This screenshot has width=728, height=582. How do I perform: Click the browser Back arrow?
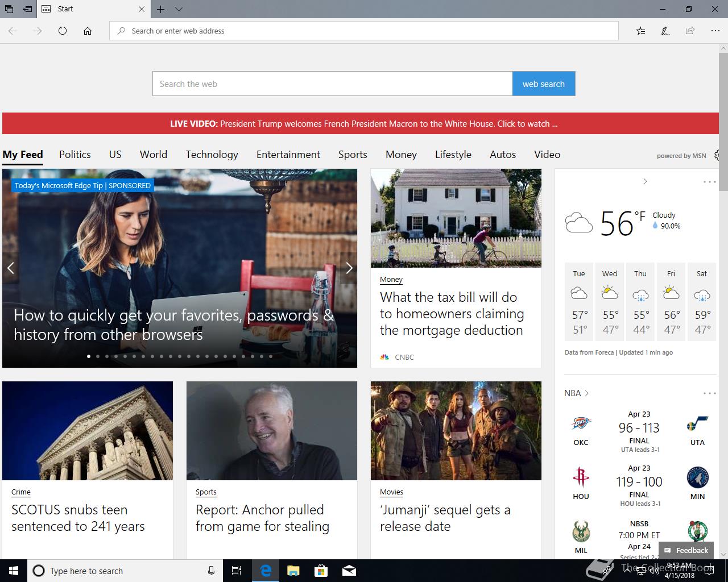13,31
